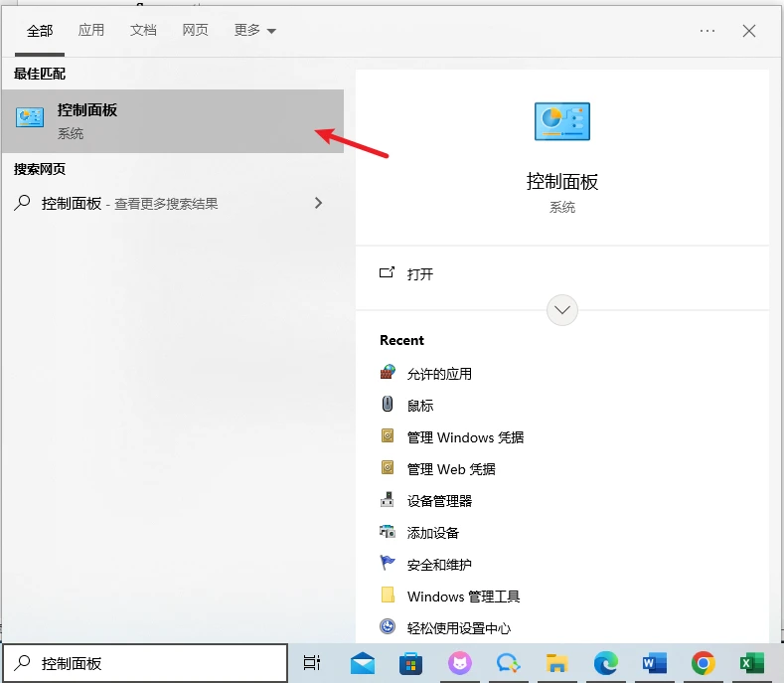Open the purple cat app on taskbar
The height and width of the screenshot is (683, 784).
click(x=459, y=663)
